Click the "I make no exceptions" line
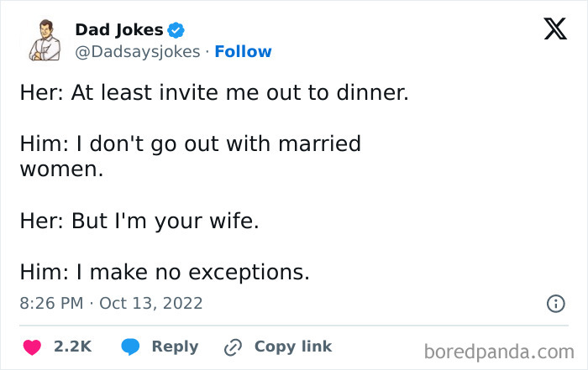 point(165,272)
